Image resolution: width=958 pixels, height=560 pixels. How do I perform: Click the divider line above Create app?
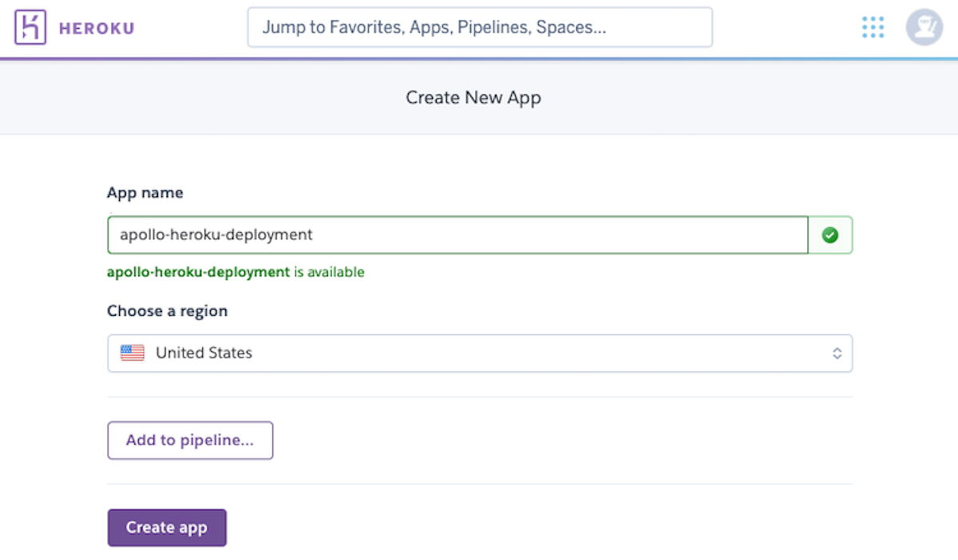pos(479,484)
